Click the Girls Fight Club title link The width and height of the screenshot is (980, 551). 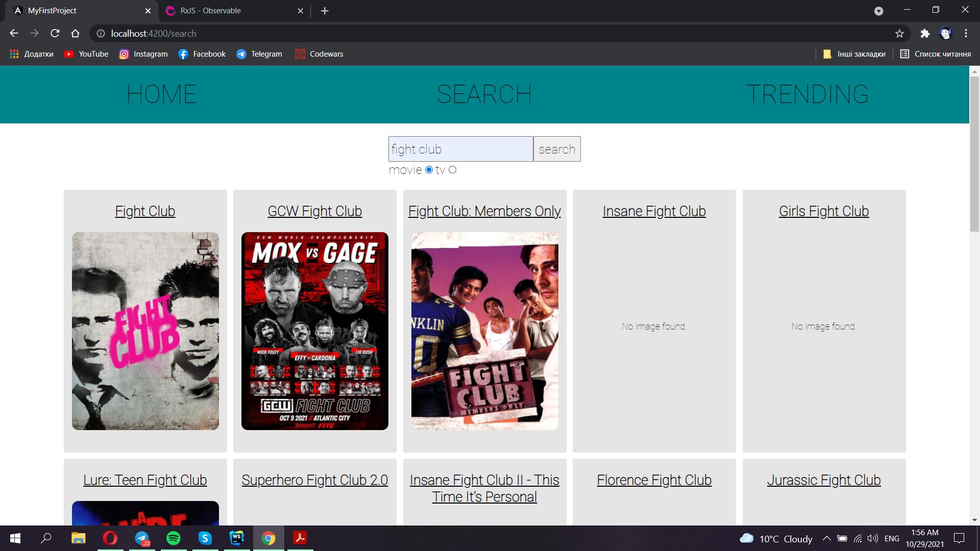(x=823, y=211)
